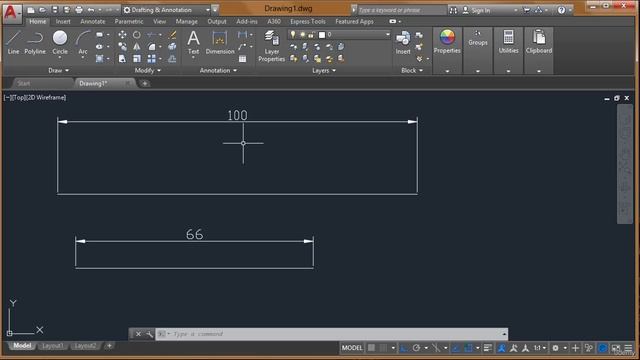Select the Fillet tool
Viewport: 640px width, 360px height.
pos(151,47)
